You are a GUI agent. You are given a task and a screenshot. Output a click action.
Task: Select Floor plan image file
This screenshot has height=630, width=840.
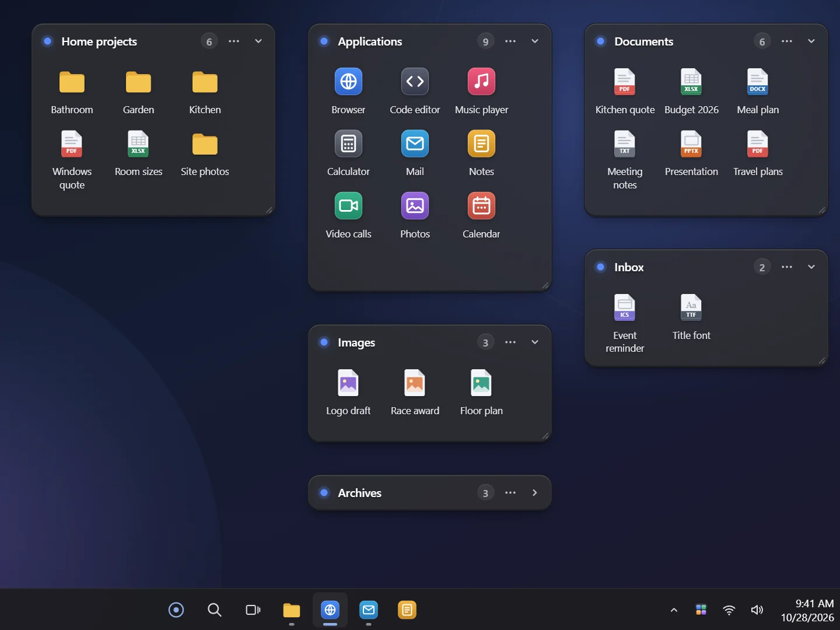(481, 383)
